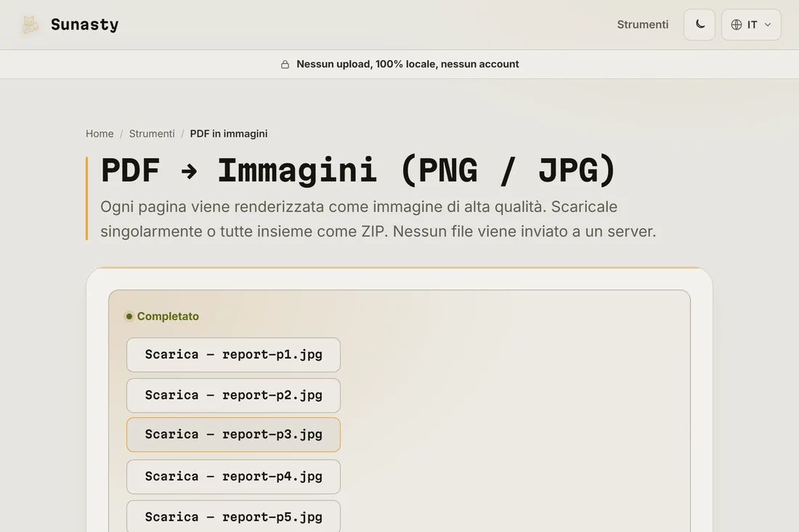Click the green Completato status dot
This screenshot has width=799, height=532.
tap(129, 316)
